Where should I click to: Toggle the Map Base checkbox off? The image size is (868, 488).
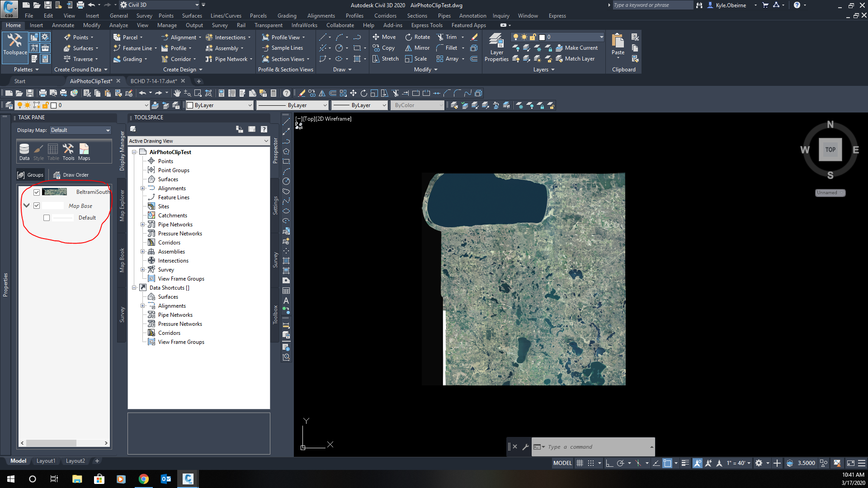tap(37, 205)
